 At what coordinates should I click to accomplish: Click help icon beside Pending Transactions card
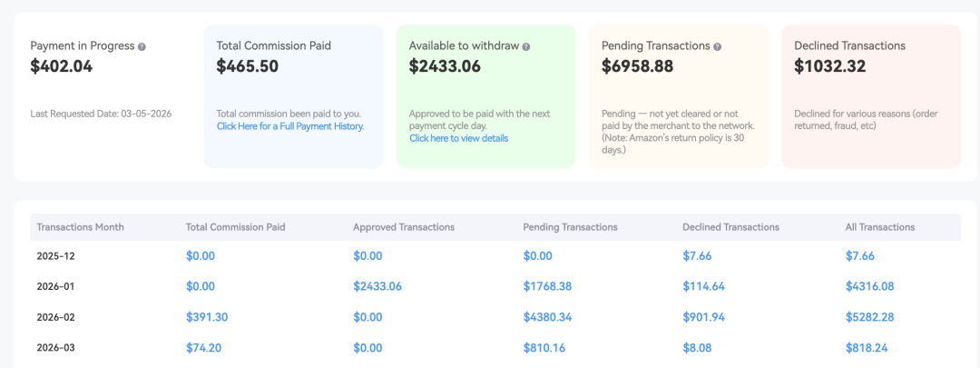coord(718,46)
